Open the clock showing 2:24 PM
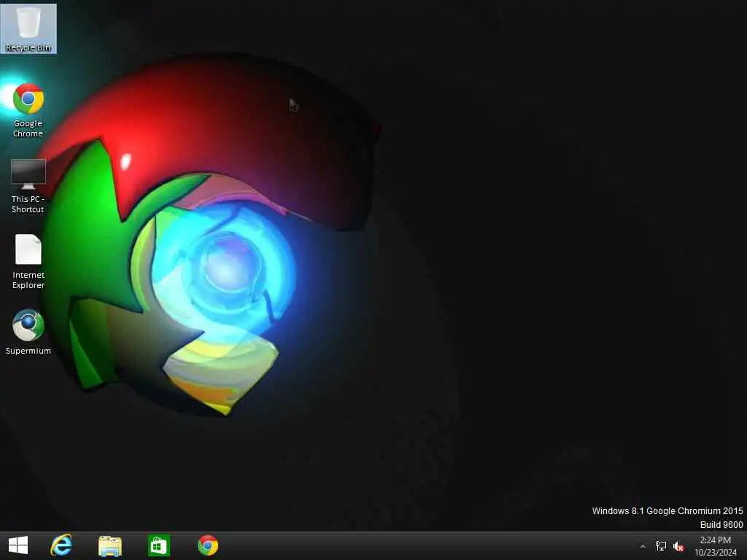Image resolution: width=747 pixels, height=560 pixels. point(715,540)
